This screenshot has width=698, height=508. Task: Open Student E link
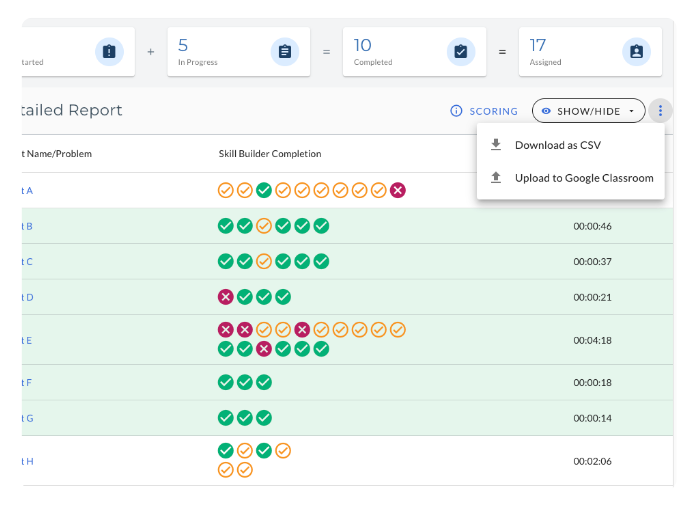tap(27, 341)
